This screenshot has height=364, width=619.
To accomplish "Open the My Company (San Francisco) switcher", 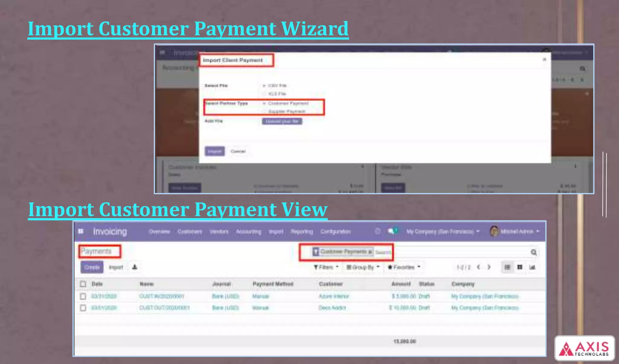I will click(x=443, y=232).
